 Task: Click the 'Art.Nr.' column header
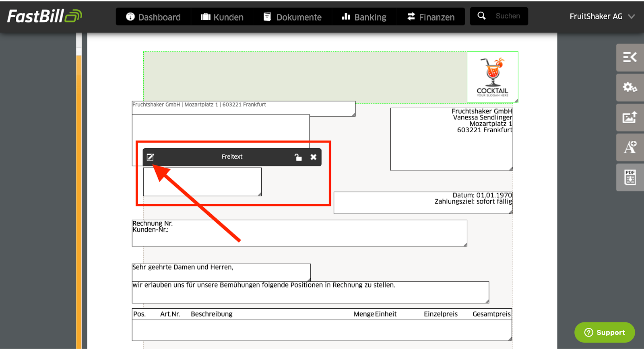coord(170,314)
